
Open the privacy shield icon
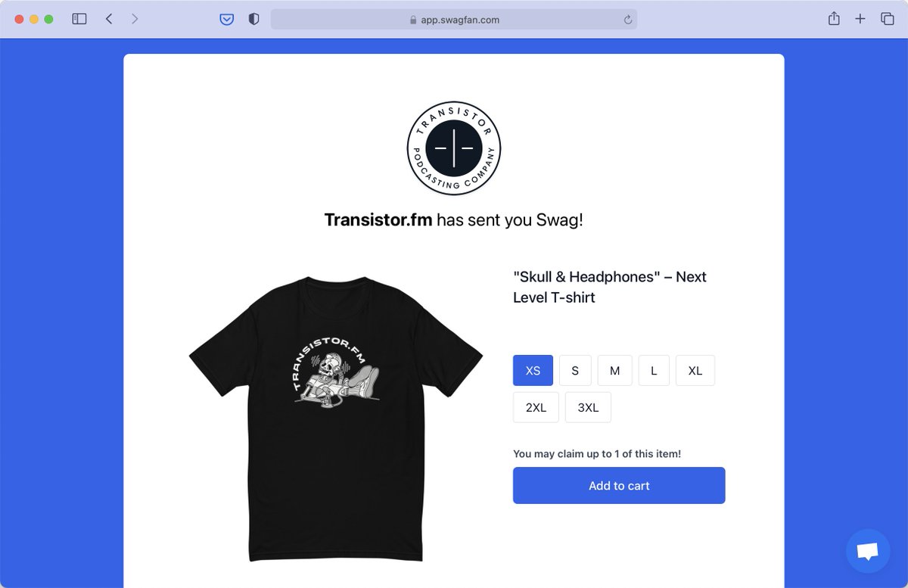(254, 20)
